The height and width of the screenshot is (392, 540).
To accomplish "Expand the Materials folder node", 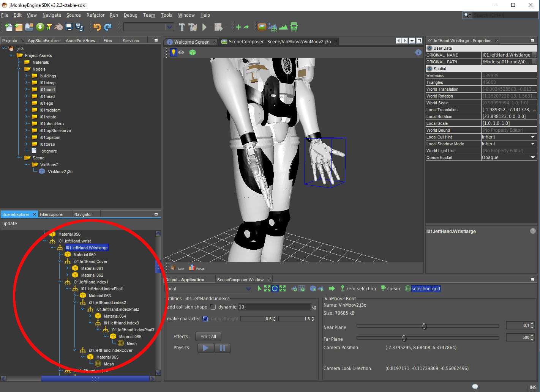I will (19, 62).
